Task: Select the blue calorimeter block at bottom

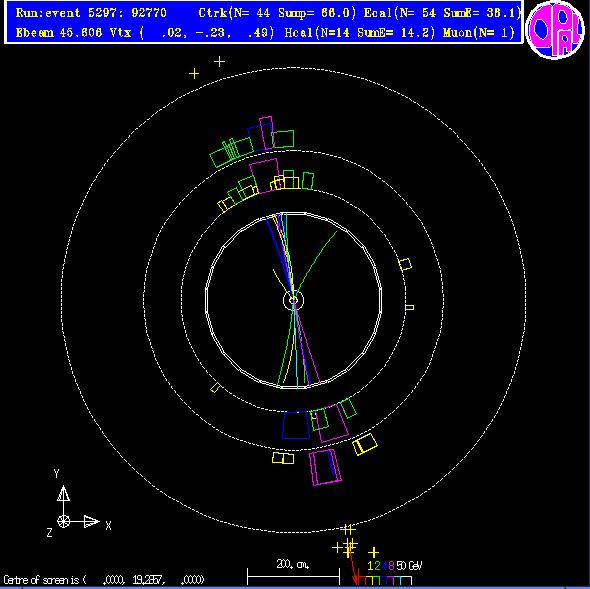Action: click(x=296, y=425)
